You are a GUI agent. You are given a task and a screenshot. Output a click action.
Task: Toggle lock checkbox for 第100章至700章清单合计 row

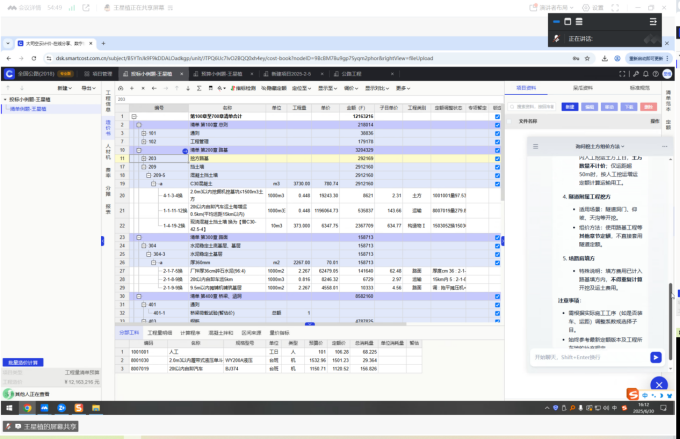[497, 117]
